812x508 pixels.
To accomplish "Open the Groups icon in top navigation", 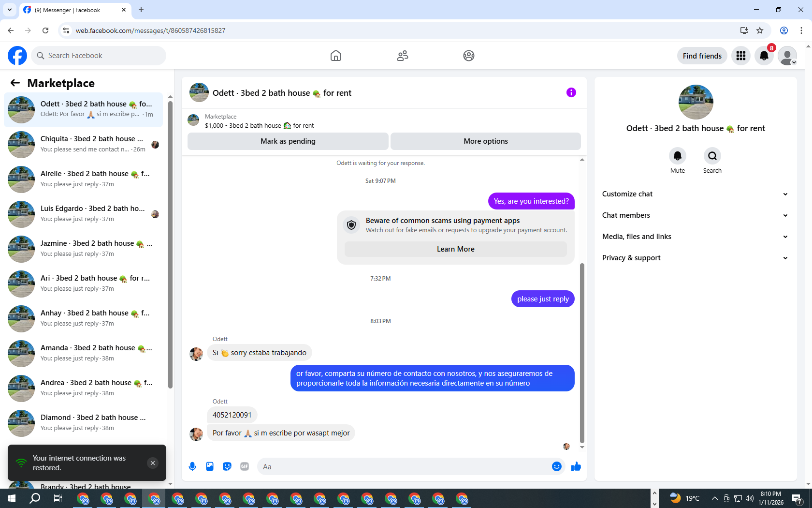I will point(469,56).
